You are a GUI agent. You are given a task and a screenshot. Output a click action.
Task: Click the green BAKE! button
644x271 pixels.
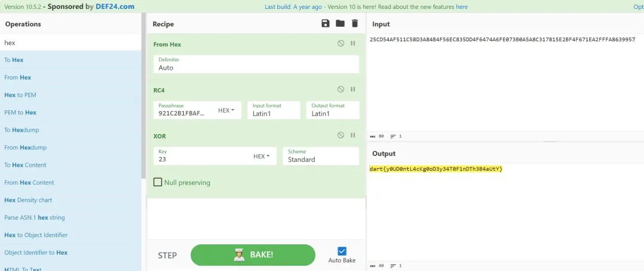pyautogui.click(x=253, y=254)
